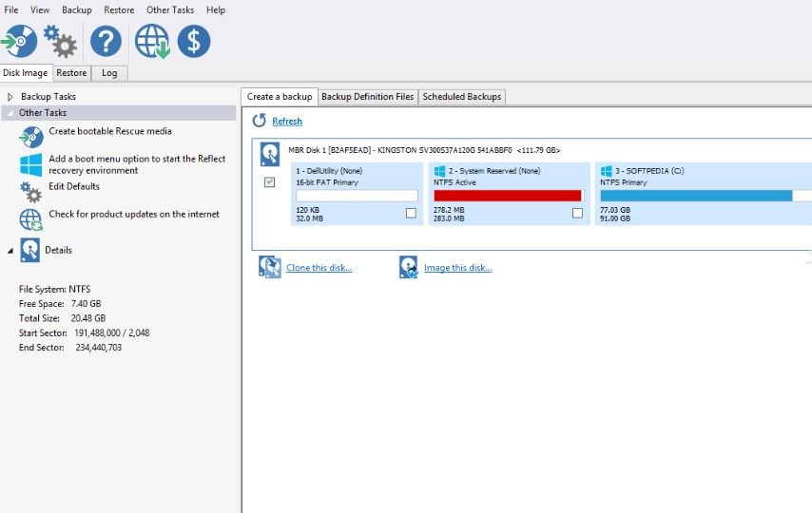Toggle the MBR Disk 1 checkbox
Viewport: 812px width, 513px height.
[269, 181]
